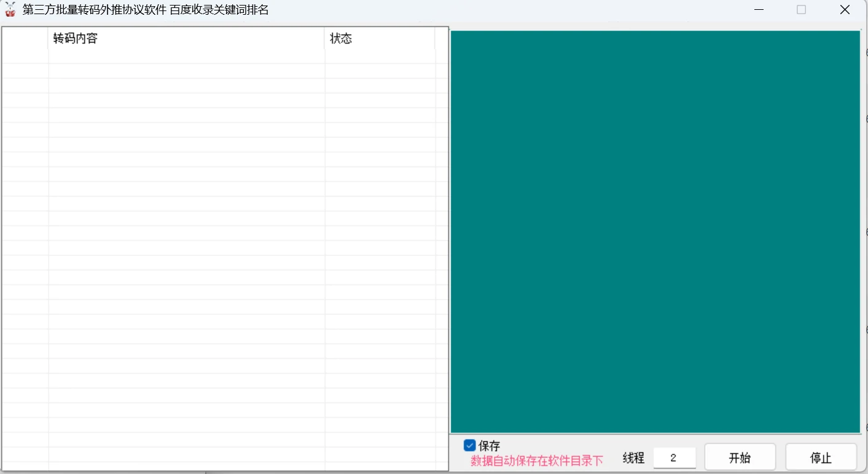The width and height of the screenshot is (868, 474).
Task: Uncheck the 保存 checkbox
Action: tap(470, 446)
